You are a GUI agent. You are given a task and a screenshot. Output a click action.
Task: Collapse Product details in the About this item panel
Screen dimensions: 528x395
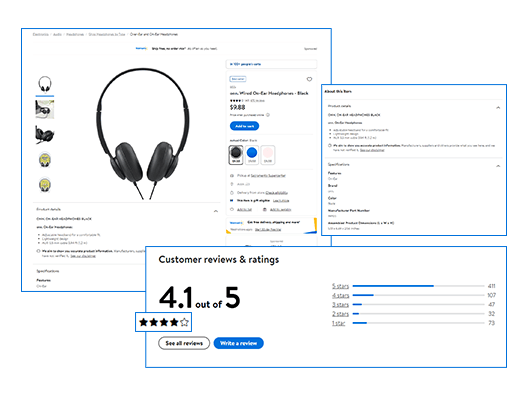(x=498, y=108)
